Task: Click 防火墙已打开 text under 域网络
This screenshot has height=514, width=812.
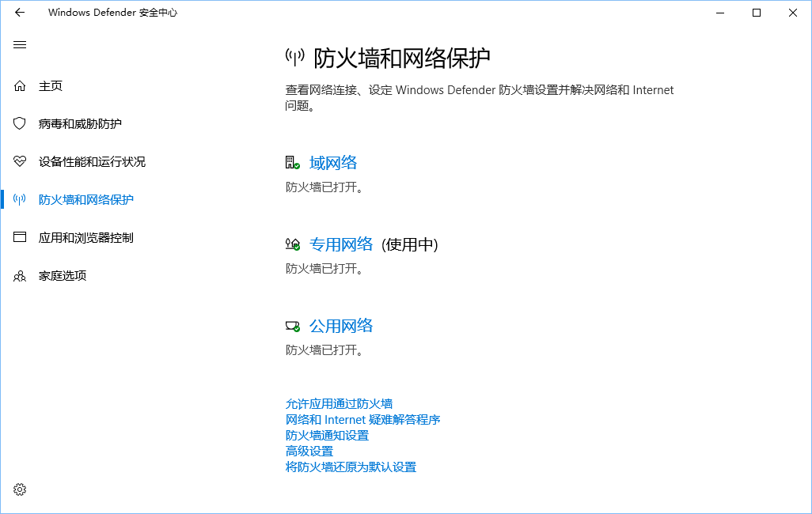Action: pos(324,187)
